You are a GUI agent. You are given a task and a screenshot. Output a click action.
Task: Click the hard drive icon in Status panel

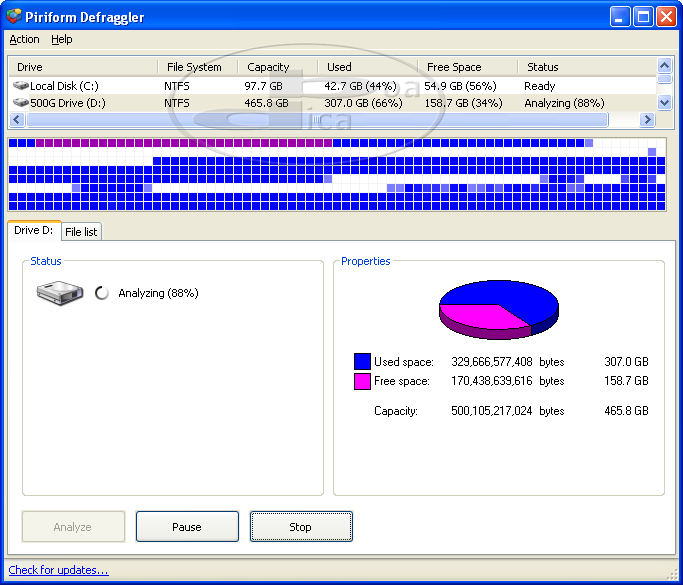click(x=59, y=293)
